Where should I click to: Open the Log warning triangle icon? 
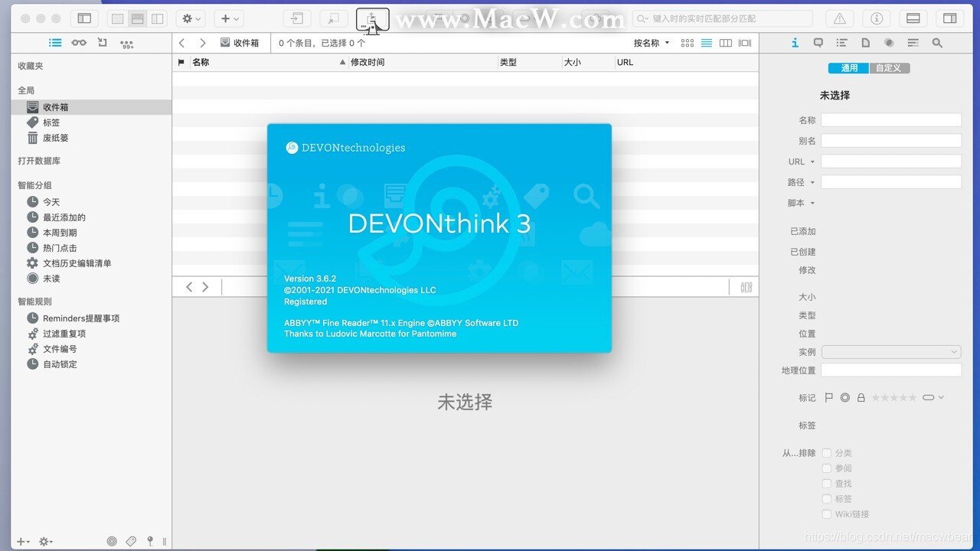(840, 18)
